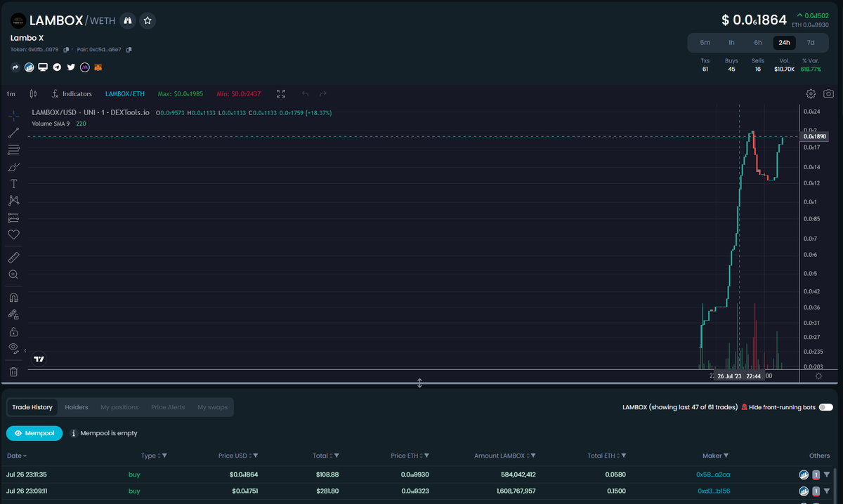This screenshot has width=843, height=504.
Task: Select the forecast and measurement tools icon
Action: [x=13, y=218]
